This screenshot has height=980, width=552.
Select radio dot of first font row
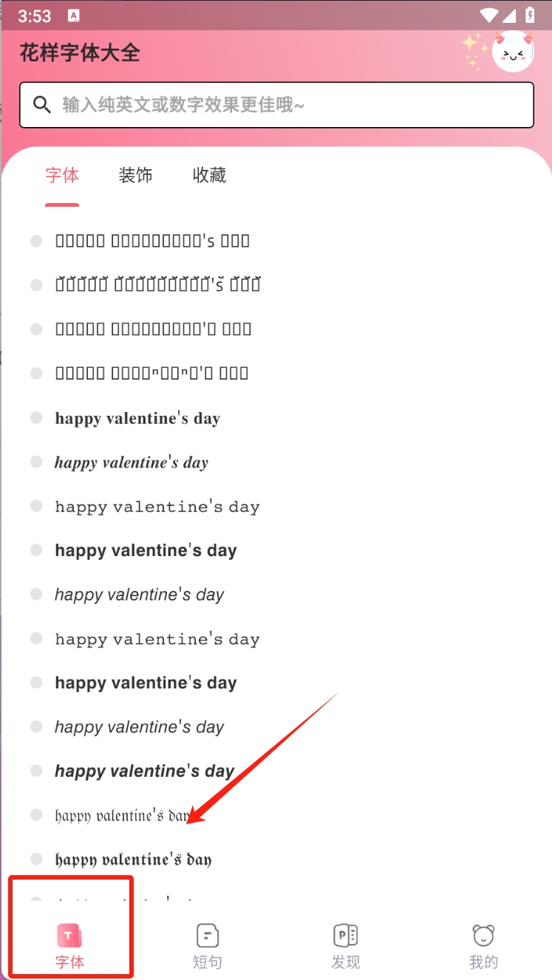click(x=36, y=241)
